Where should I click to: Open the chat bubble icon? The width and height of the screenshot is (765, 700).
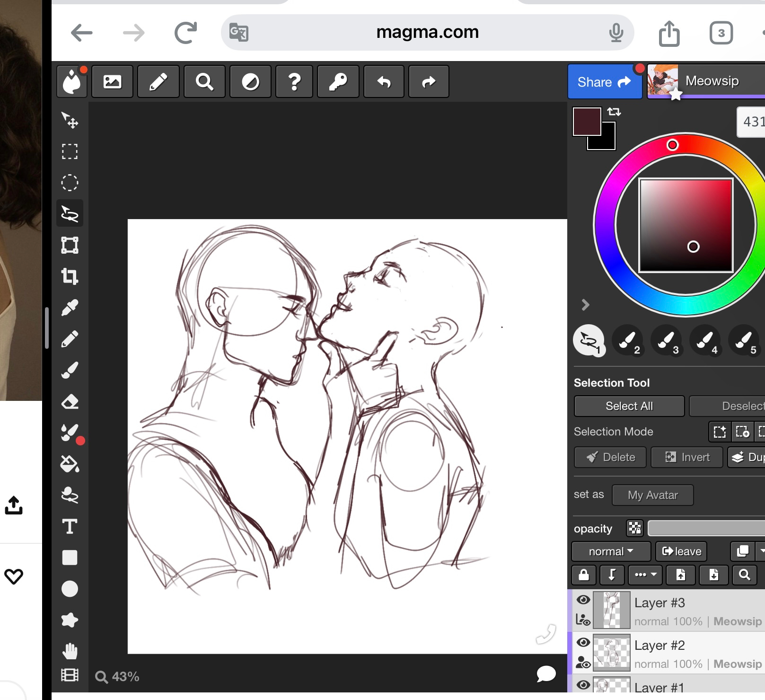(x=546, y=674)
